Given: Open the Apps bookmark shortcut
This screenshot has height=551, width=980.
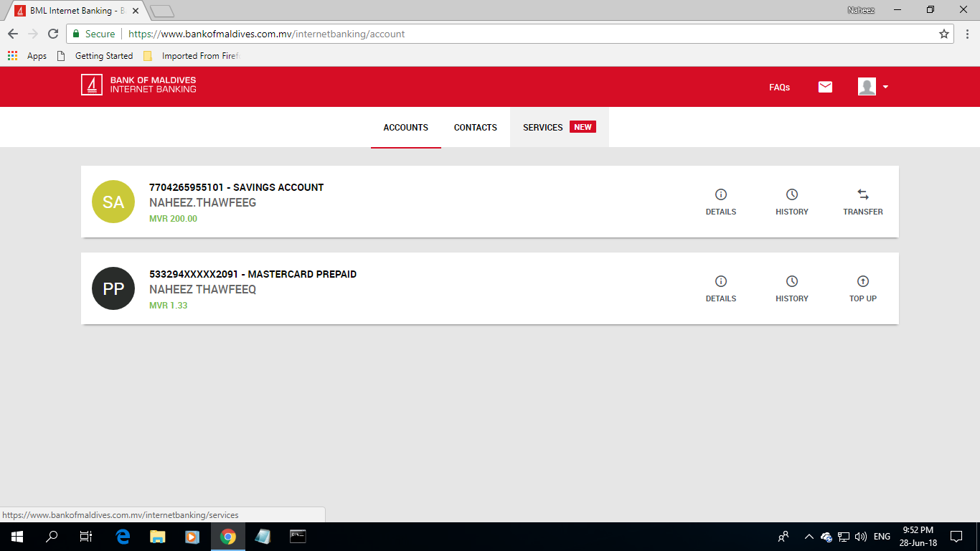Looking at the screenshot, I should point(27,56).
